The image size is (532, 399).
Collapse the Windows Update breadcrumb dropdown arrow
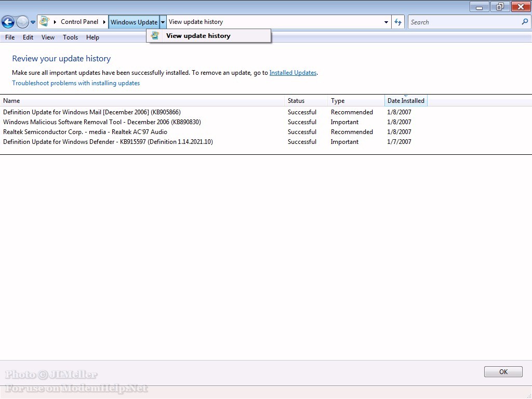pos(163,22)
